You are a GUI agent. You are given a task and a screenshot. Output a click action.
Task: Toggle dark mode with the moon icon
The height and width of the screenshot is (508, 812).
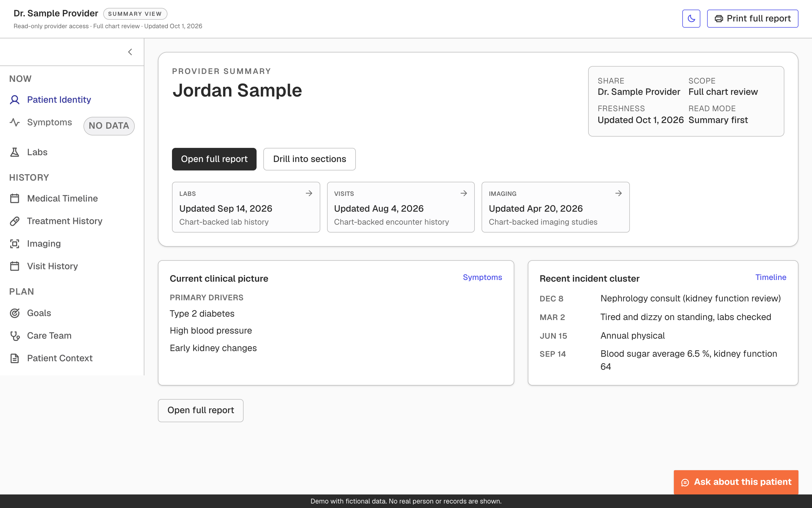tap(691, 18)
